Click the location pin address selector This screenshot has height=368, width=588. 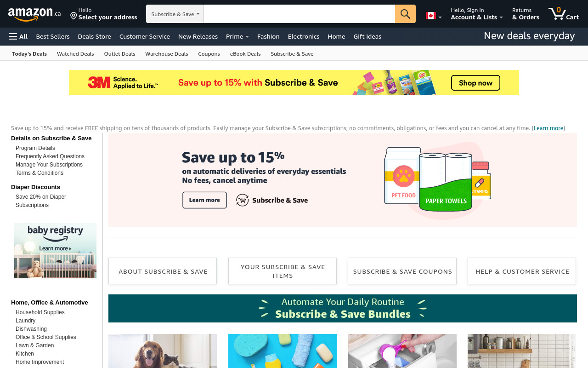click(x=103, y=14)
